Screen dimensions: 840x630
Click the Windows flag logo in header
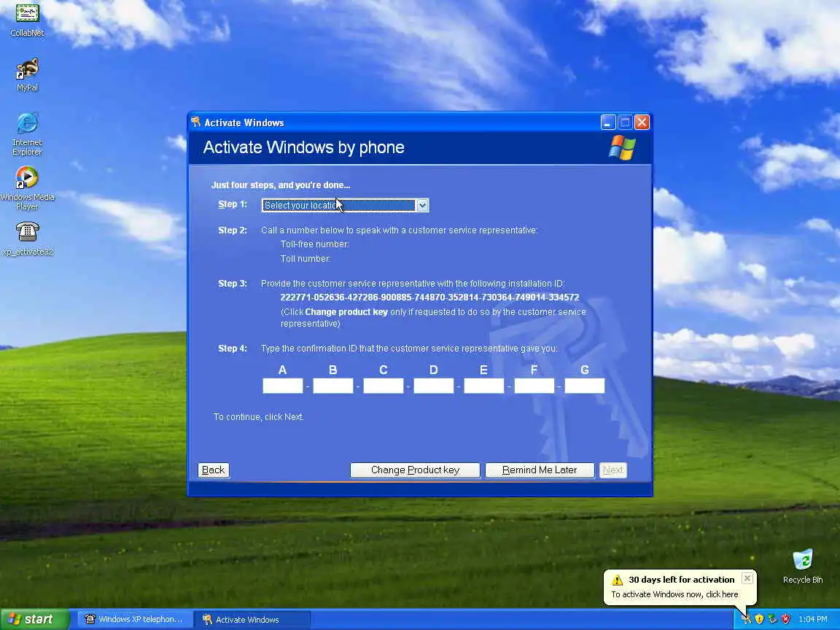pyautogui.click(x=622, y=148)
